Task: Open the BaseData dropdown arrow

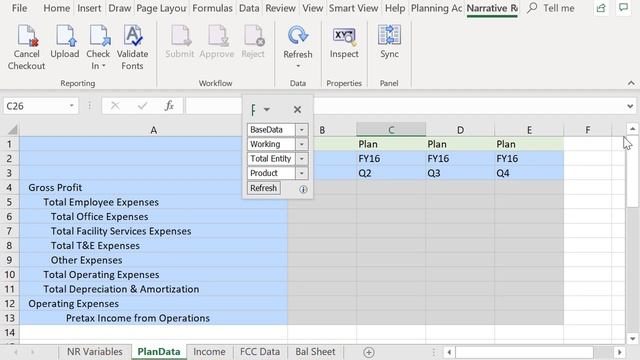Action: tap(302, 130)
